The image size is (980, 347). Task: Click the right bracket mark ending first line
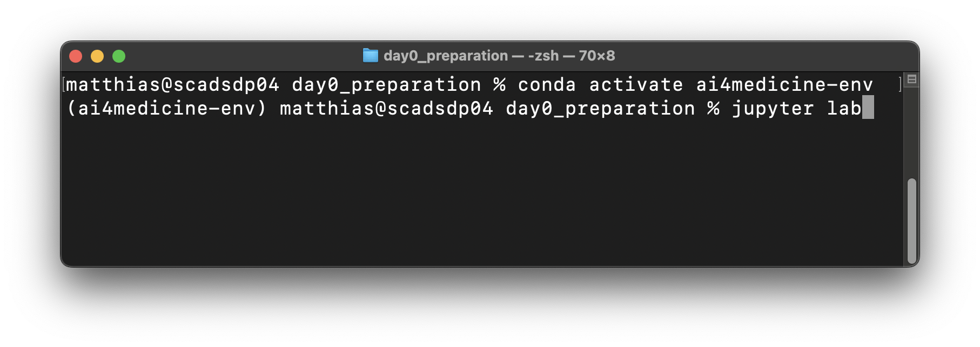click(x=900, y=84)
